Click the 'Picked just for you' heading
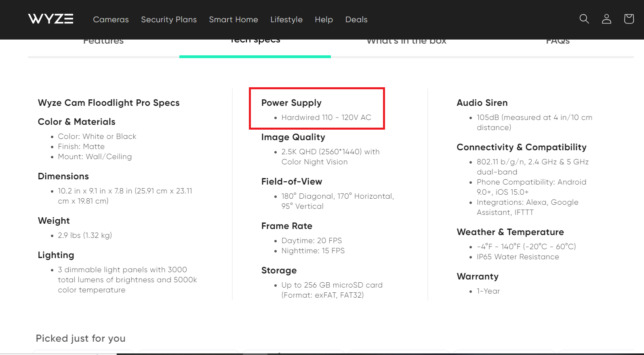Image resolution: width=644 pixels, height=355 pixels. tap(81, 338)
